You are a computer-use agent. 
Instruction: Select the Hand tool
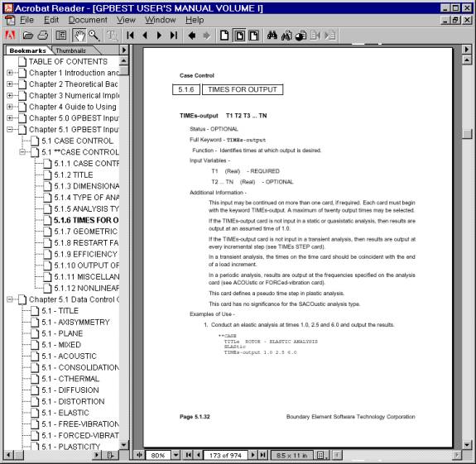(79, 36)
